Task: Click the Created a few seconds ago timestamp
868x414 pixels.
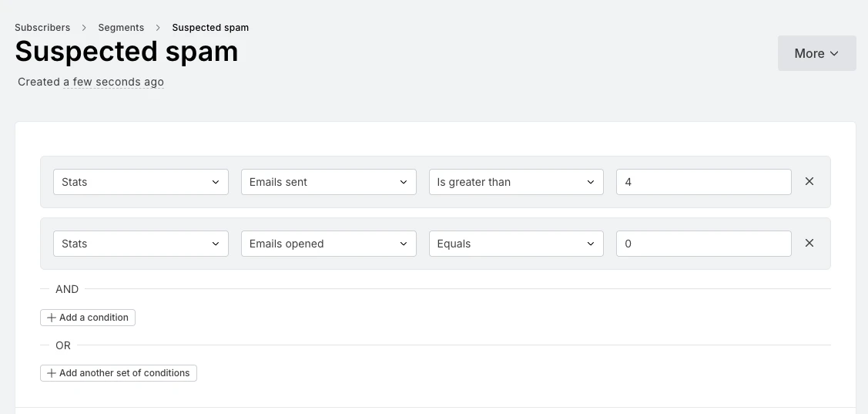Action: pyautogui.click(x=113, y=82)
